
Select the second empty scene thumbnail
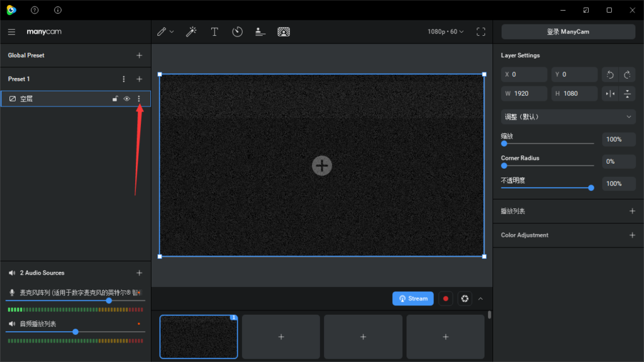[363, 337]
